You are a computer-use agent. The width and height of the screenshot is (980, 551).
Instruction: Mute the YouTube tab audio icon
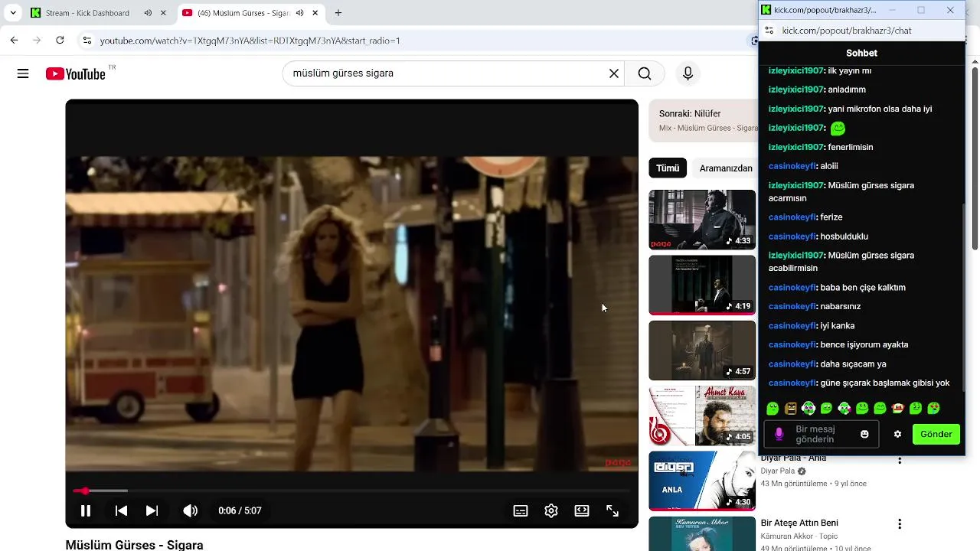(299, 13)
